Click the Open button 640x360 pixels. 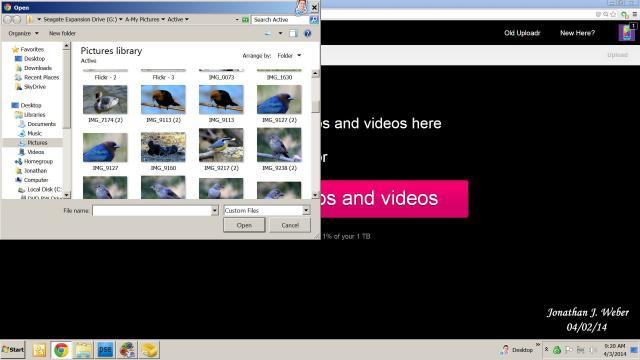tap(244, 225)
